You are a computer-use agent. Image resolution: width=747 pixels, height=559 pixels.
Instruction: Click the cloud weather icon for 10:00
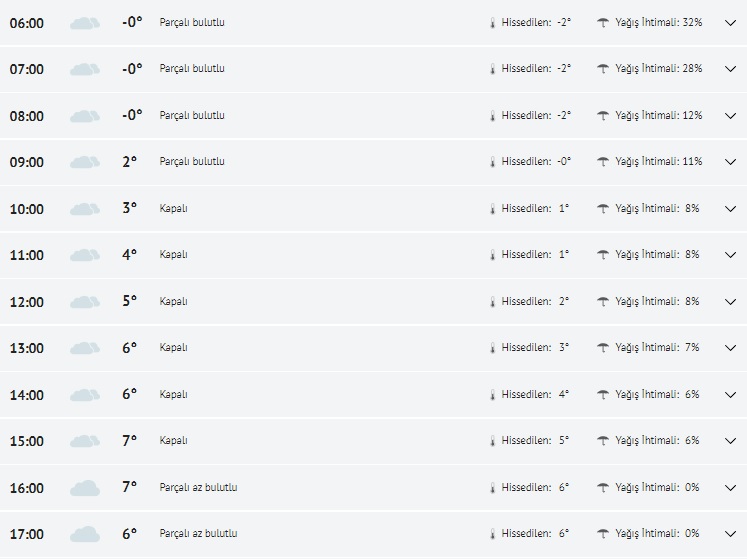(x=85, y=209)
